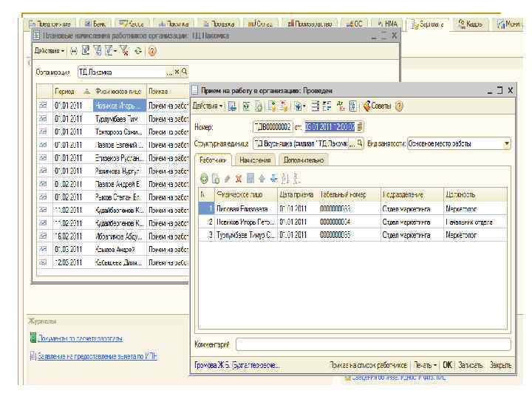Screen dimensions: 532x399
Task: Click the red delete row icon in Работники toolbar
Action: click(x=239, y=178)
